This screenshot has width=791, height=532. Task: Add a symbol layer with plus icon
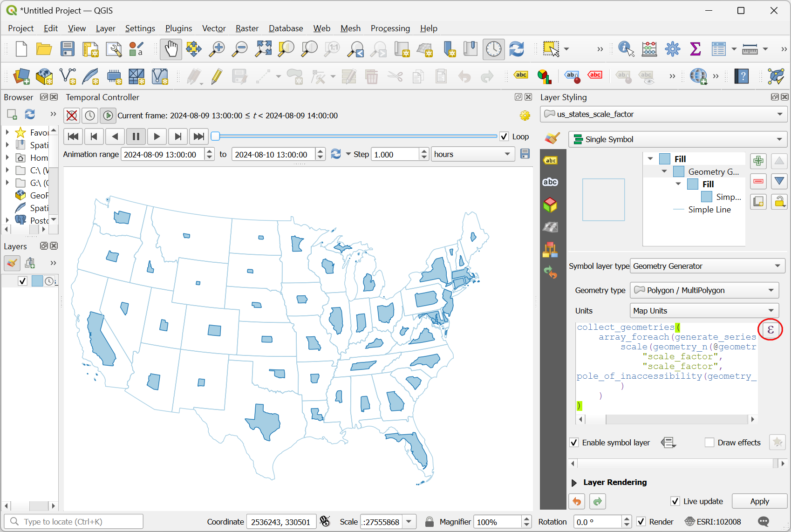pos(758,161)
